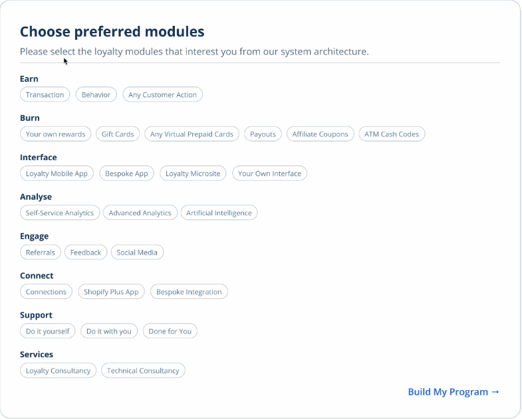Enable Affiliate Coupons module
This screenshot has height=420, width=522.
[x=321, y=134]
